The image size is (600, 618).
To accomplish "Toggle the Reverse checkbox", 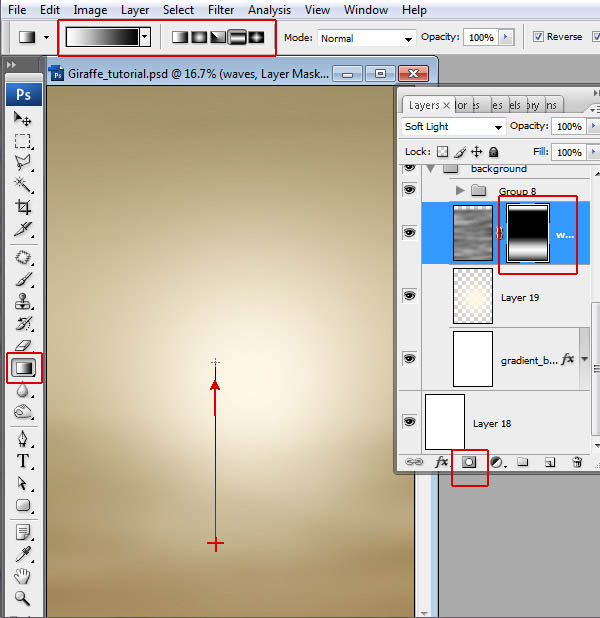I will click(x=539, y=37).
